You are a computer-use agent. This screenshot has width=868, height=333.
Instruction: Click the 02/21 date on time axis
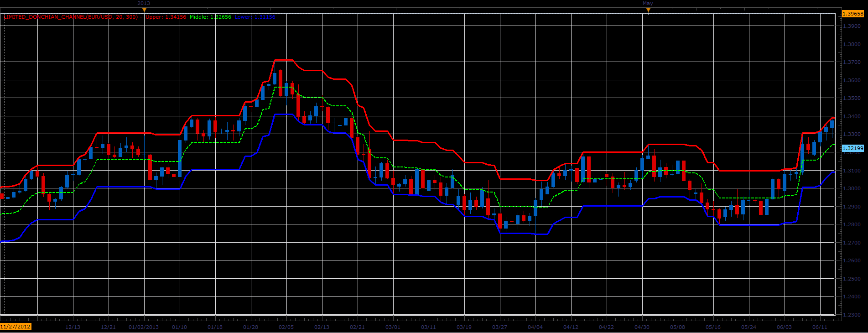pyautogui.click(x=357, y=327)
